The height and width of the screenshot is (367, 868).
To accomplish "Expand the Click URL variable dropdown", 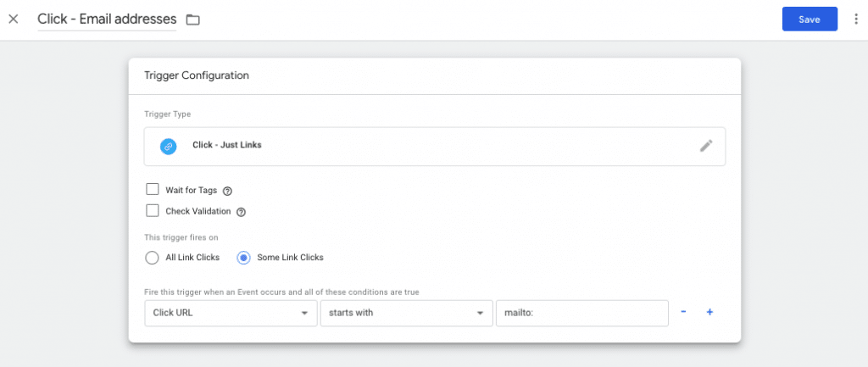I will (230, 313).
